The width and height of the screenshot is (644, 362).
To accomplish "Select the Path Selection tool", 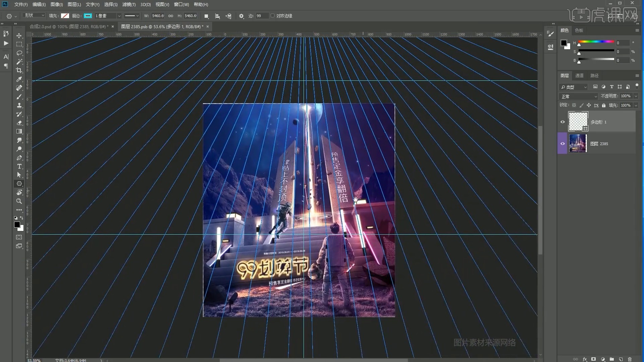I will pos(19,175).
